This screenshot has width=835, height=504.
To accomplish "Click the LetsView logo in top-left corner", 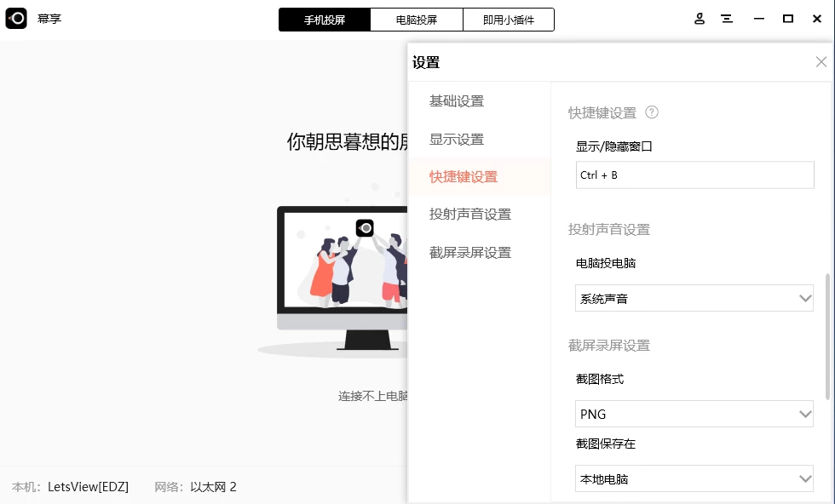I will point(17,19).
